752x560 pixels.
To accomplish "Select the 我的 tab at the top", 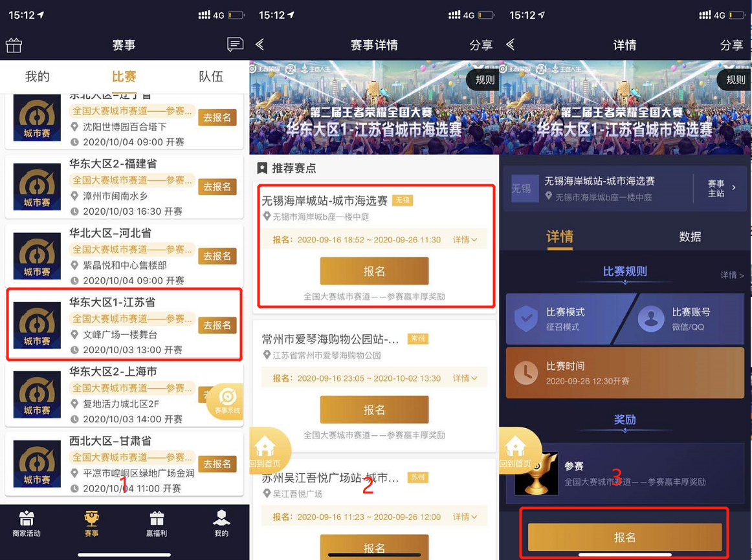I will (38, 77).
